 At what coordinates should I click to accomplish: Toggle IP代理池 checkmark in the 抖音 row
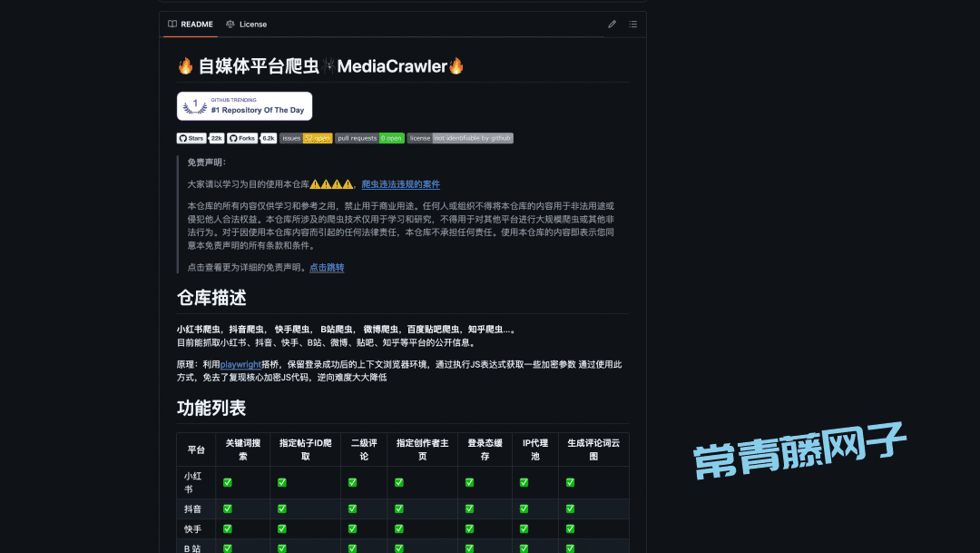pos(524,507)
